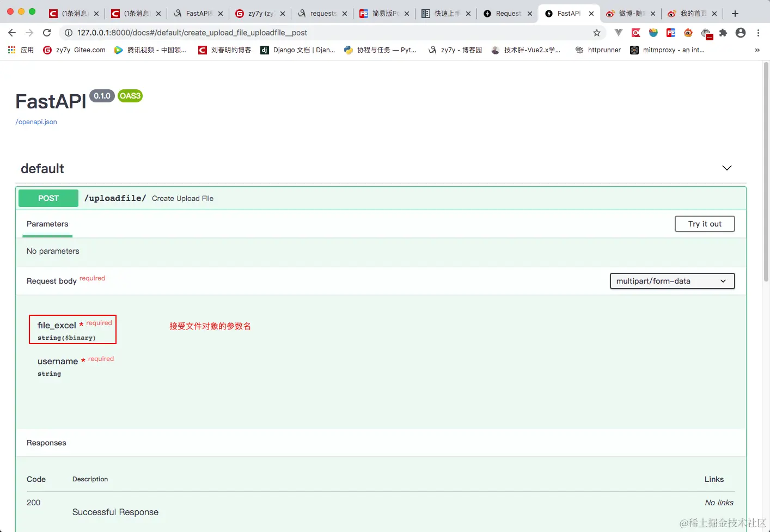Open the Weibo extension icon in the toolbar
Viewport: 770px width, 532px height.
[687, 32]
